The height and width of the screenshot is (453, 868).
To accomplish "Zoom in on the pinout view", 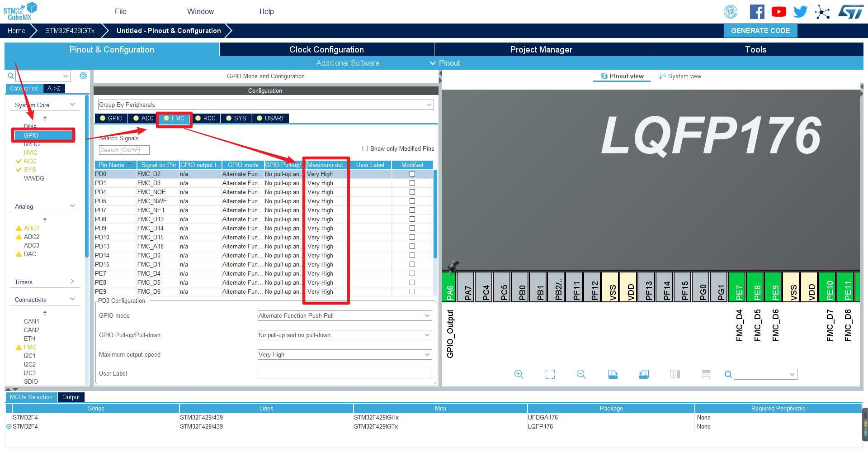I will (519, 374).
